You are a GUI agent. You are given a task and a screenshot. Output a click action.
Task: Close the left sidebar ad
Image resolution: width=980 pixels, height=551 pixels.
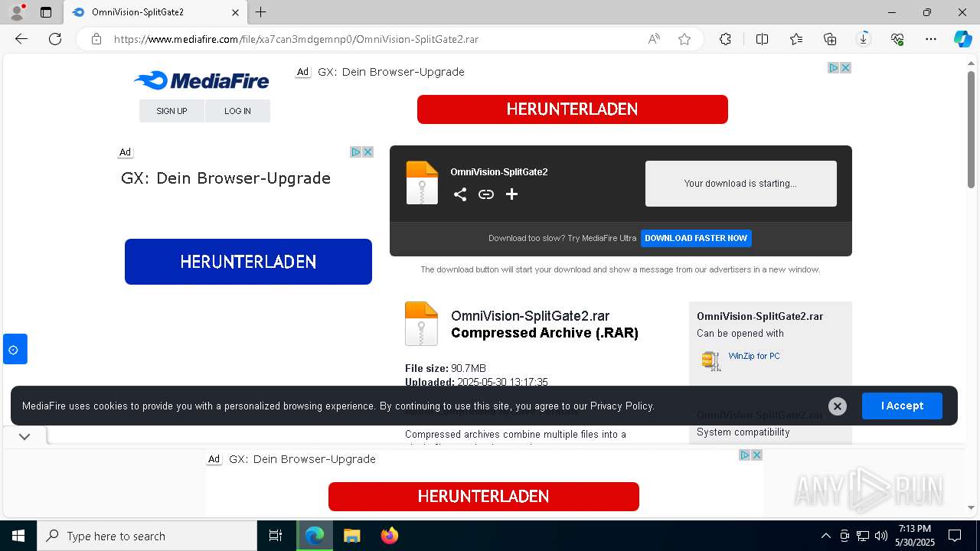pyautogui.click(x=367, y=152)
